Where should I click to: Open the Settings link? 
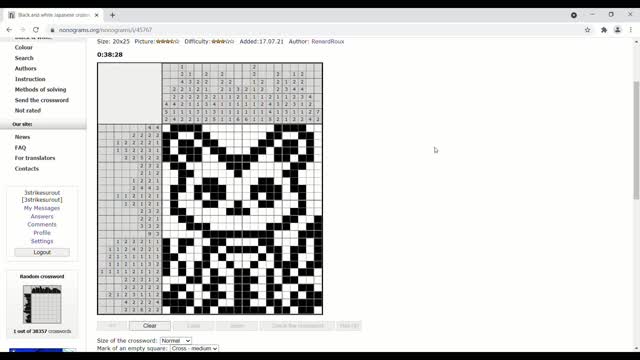[x=42, y=241]
